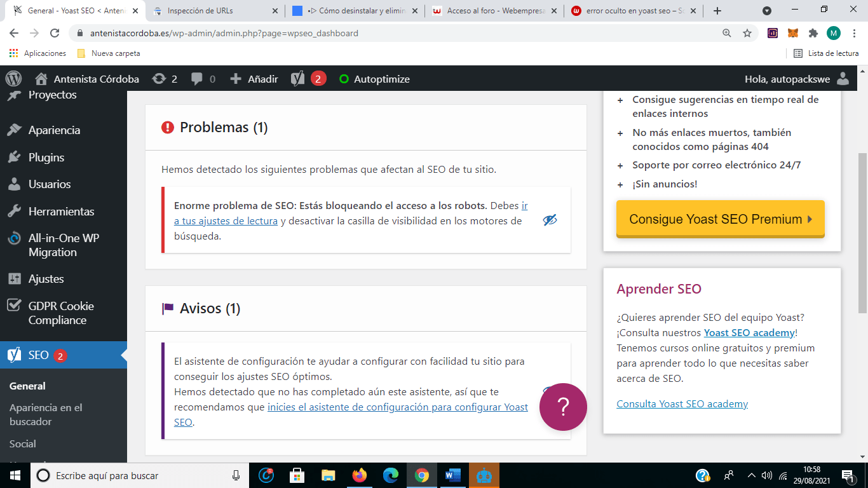
Task: Open File Explorer from taskbar
Action: tap(328, 475)
